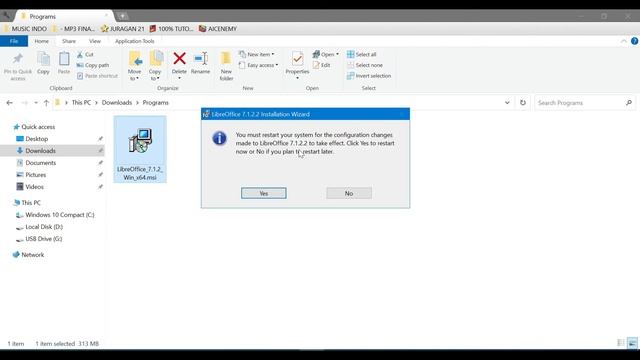Select Network in the navigation pane
This screenshot has width=640, height=360.
(32, 255)
